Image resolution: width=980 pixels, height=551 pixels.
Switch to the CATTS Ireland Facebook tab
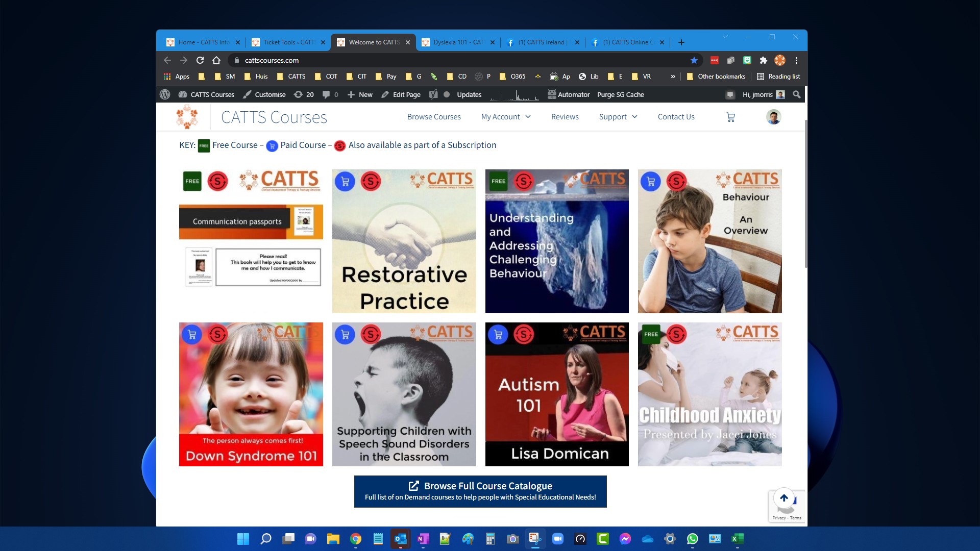[543, 42]
